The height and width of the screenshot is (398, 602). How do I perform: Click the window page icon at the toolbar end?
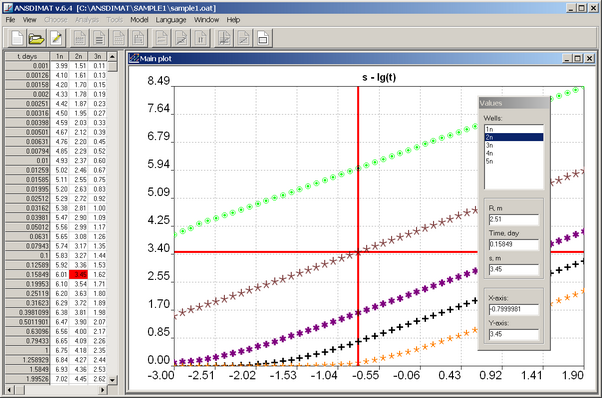263,38
